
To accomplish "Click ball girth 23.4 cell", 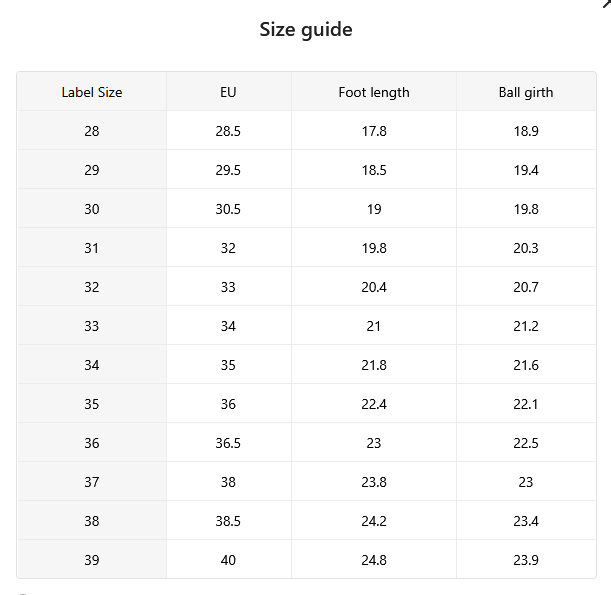I will click(x=526, y=520).
